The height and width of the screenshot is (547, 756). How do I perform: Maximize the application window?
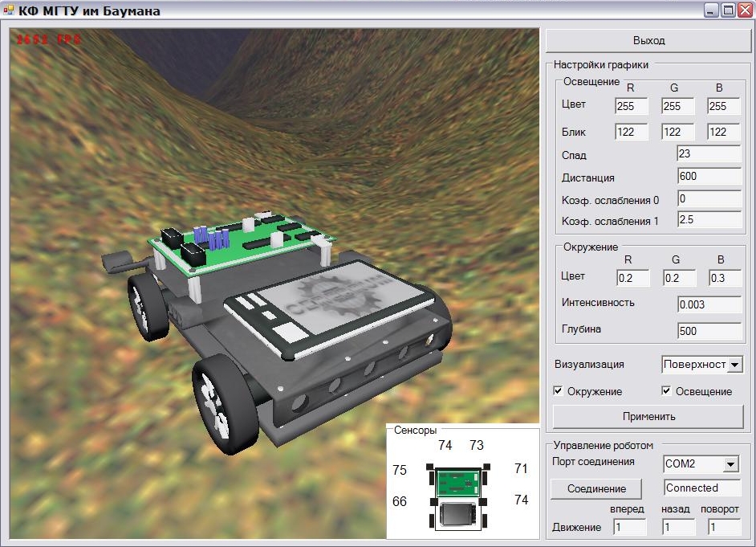(728, 10)
